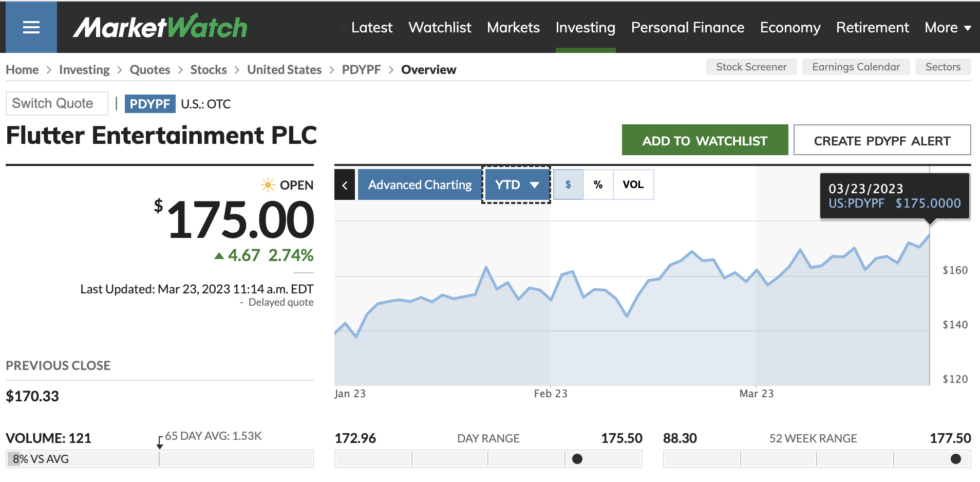Open the Latest tab
Viewport: 980px width, 482px height.
[x=372, y=27]
